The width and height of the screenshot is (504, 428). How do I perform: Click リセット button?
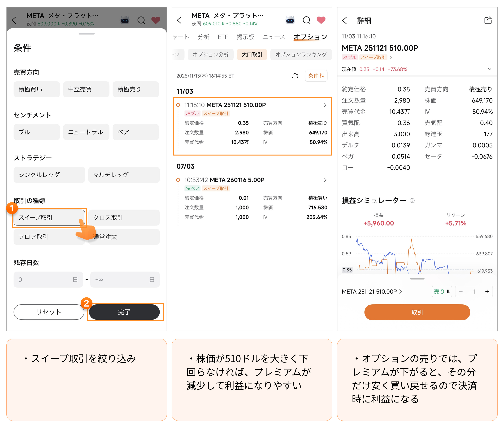pos(49,312)
